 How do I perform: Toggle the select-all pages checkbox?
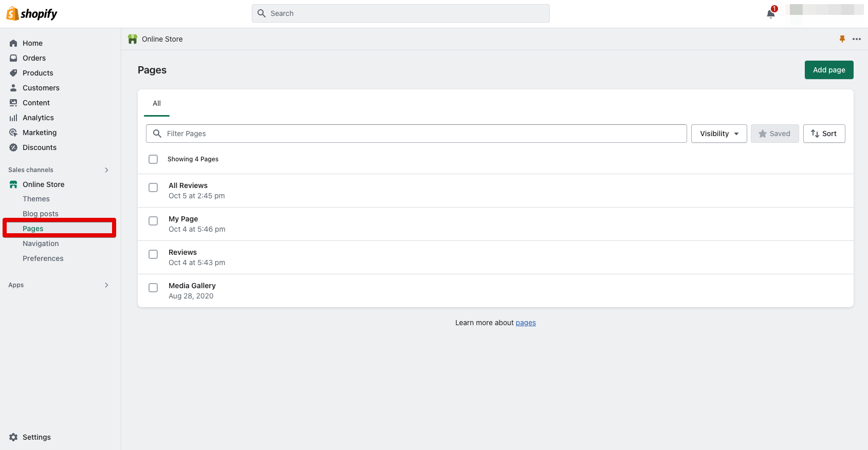pyautogui.click(x=153, y=159)
